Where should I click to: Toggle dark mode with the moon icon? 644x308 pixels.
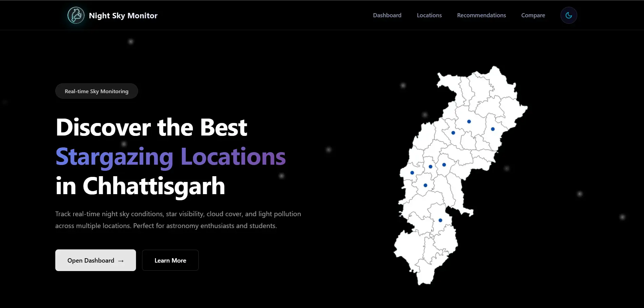[x=569, y=15]
